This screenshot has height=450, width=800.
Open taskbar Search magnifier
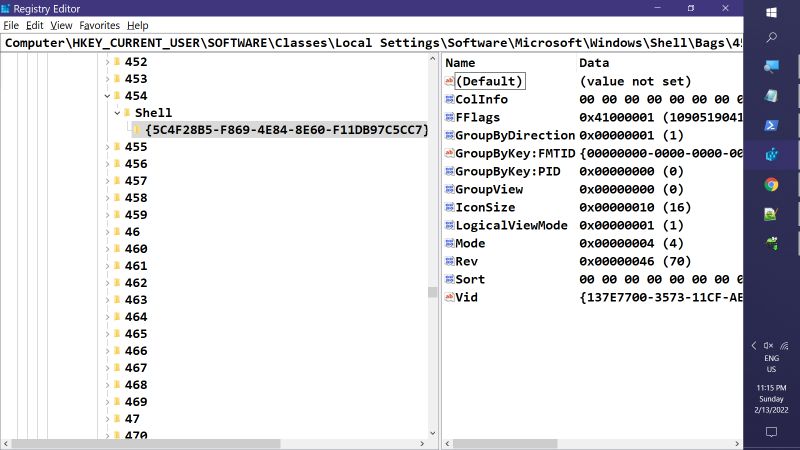[x=771, y=37]
